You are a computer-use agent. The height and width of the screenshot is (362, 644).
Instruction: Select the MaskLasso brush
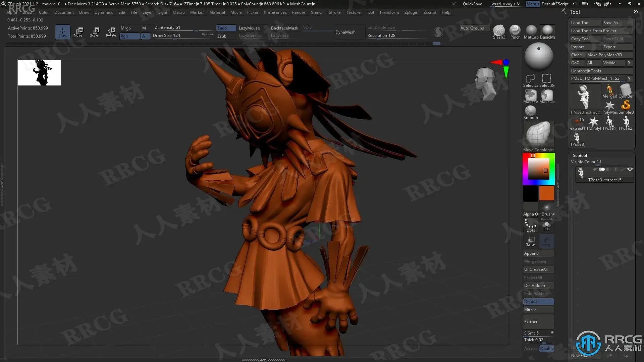(547, 97)
